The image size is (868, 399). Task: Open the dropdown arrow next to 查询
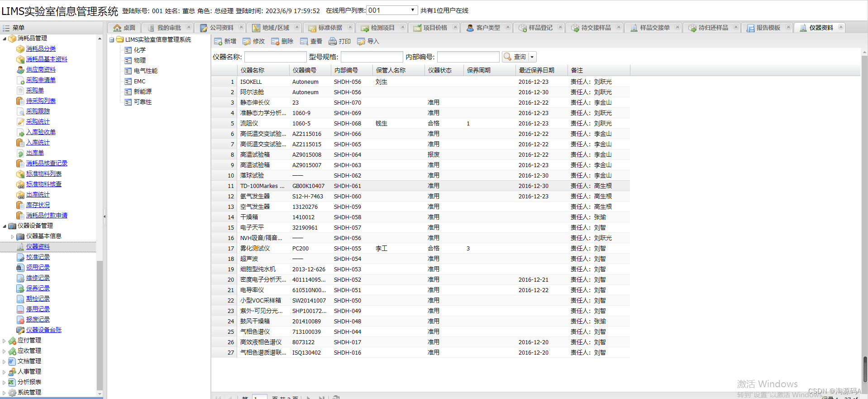(x=532, y=57)
